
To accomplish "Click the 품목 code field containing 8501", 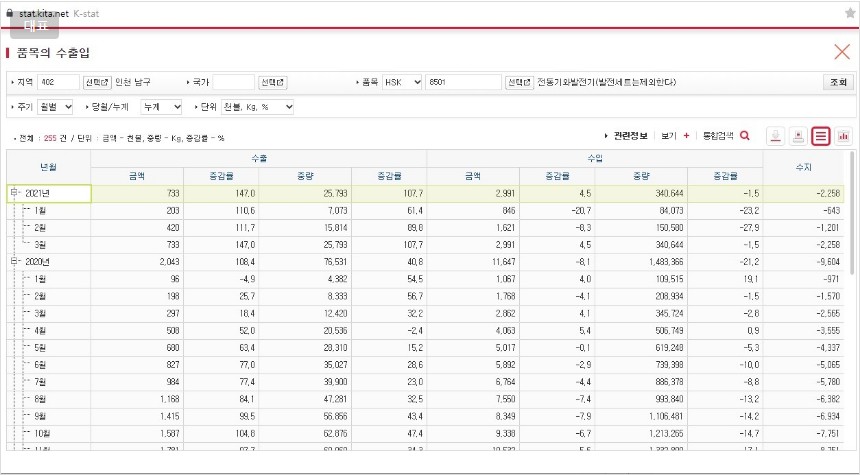I will click(463, 82).
